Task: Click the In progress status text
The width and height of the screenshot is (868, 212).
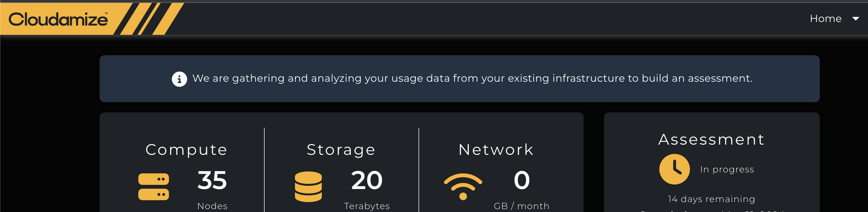Action: pyautogui.click(x=727, y=169)
